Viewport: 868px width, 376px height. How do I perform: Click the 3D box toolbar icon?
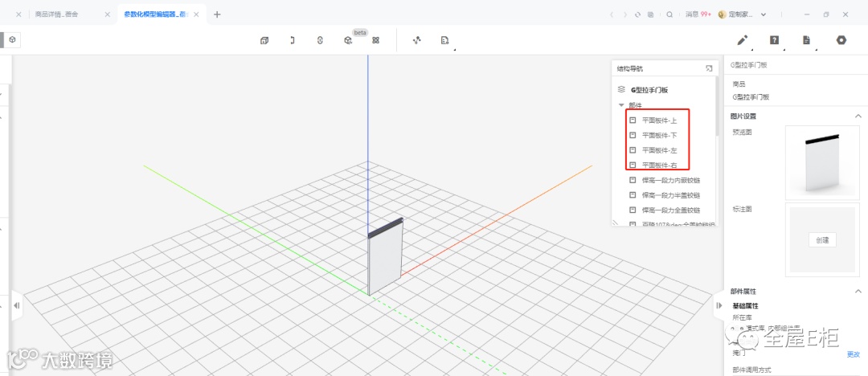[x=264, y=40]
